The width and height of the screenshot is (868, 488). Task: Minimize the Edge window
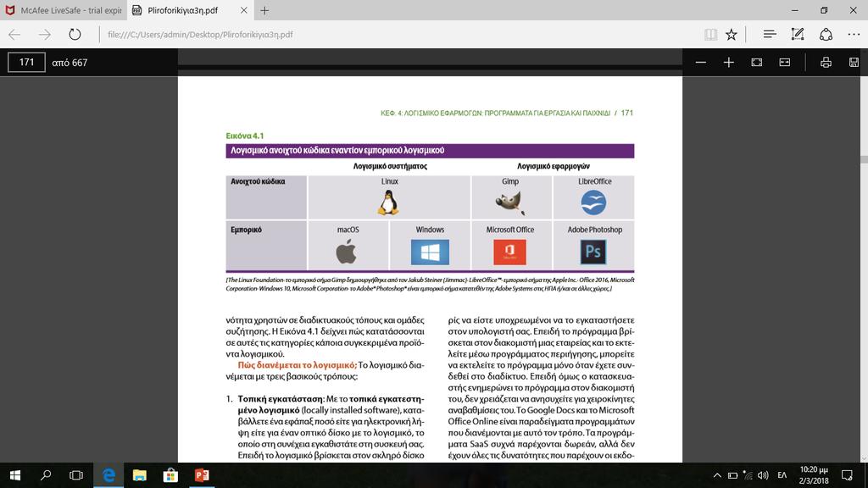click(795, 10)
